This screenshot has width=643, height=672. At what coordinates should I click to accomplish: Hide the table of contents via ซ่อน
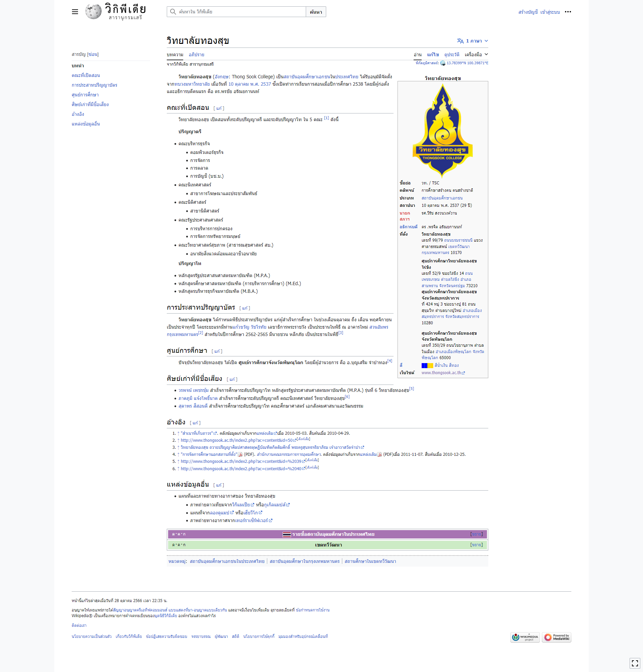pyautogui.click(x=93, y=55)
